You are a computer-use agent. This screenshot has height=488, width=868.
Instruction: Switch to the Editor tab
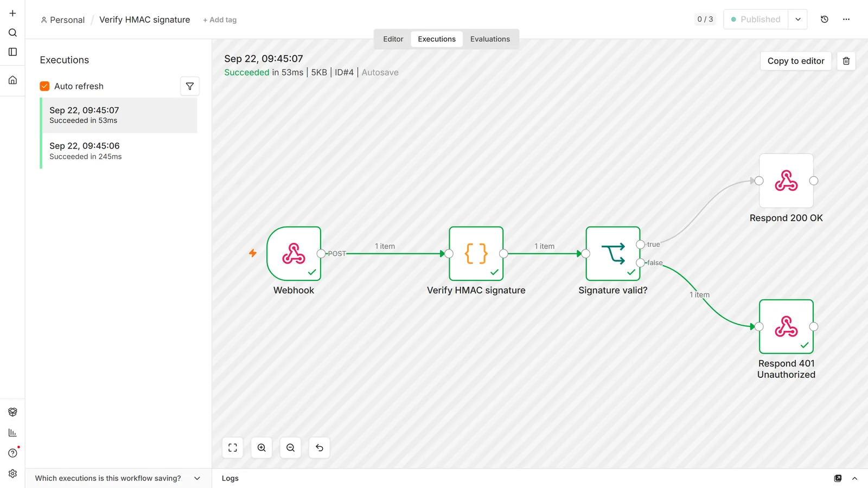click(x=393, y=39)
